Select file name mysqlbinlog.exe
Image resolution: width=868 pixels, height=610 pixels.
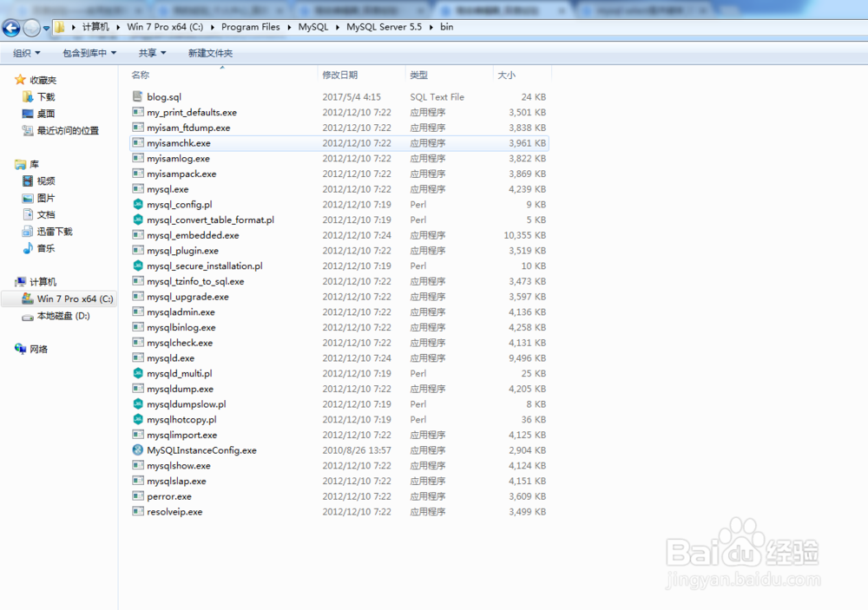coord(181,328)
